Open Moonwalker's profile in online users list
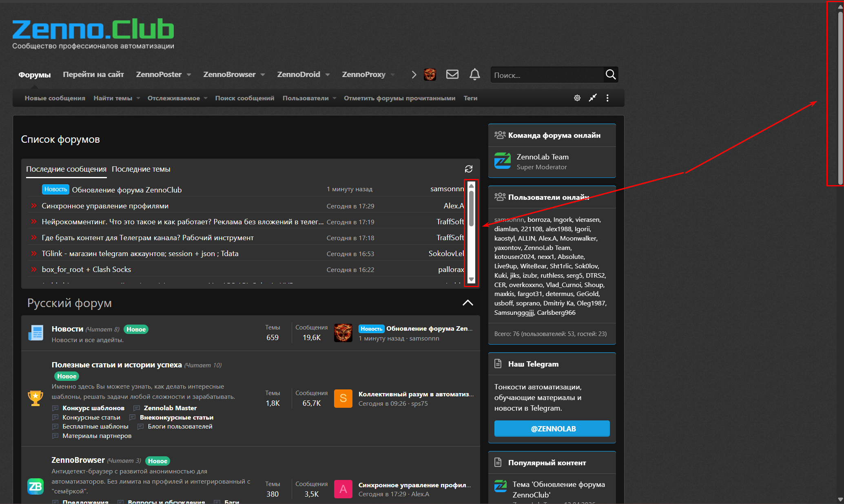 [x=578, y=239]
